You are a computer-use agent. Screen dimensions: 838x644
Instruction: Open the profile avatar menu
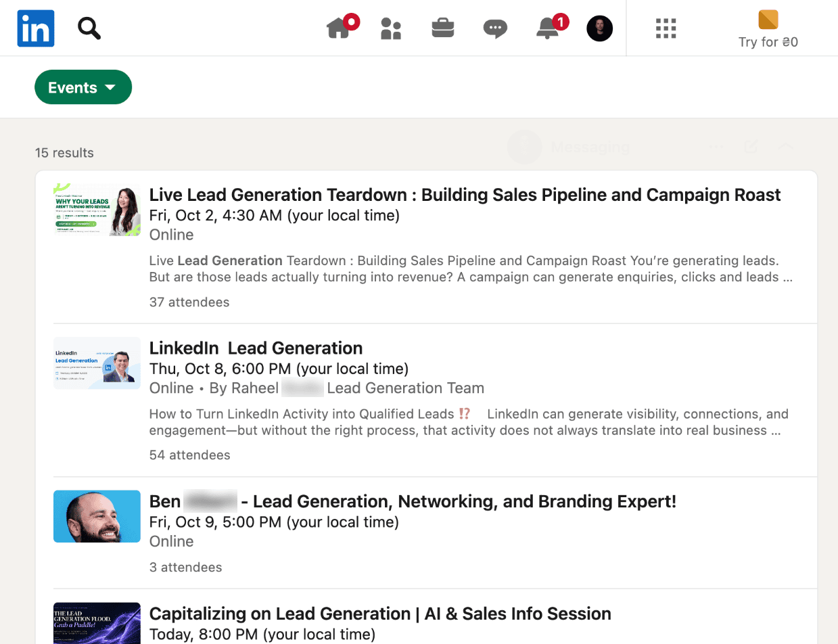(600, 28)
